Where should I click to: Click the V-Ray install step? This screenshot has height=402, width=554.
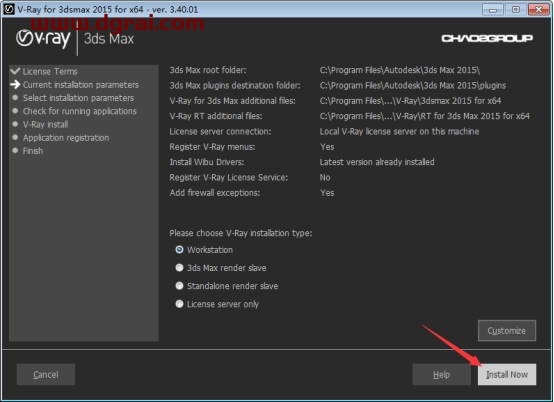coord(45,124)
